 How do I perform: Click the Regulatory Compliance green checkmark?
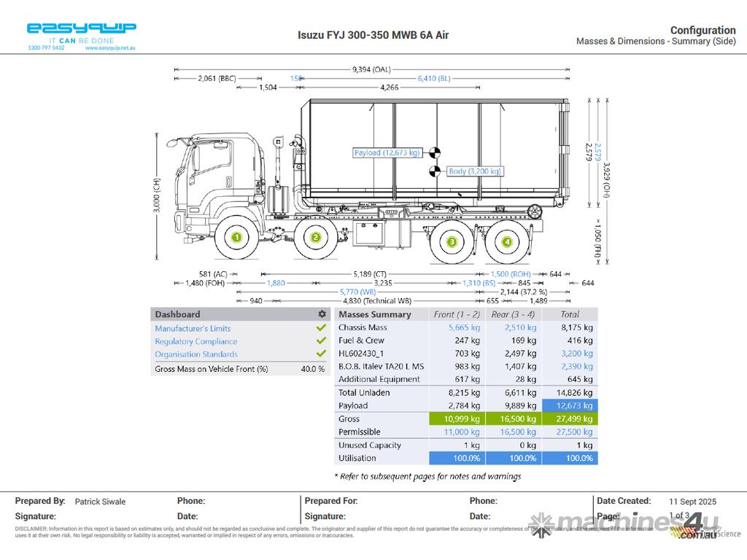pos(321,341)
